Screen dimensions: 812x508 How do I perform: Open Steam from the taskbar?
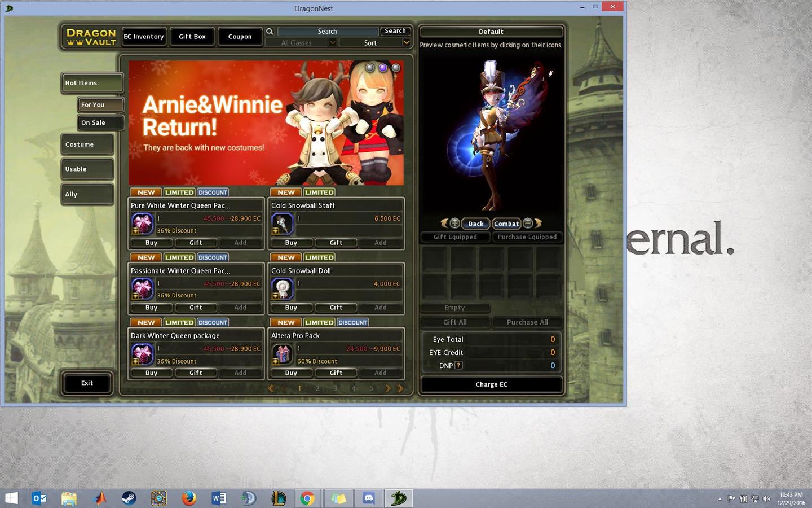pyautogui.click(x=129, y=498)
